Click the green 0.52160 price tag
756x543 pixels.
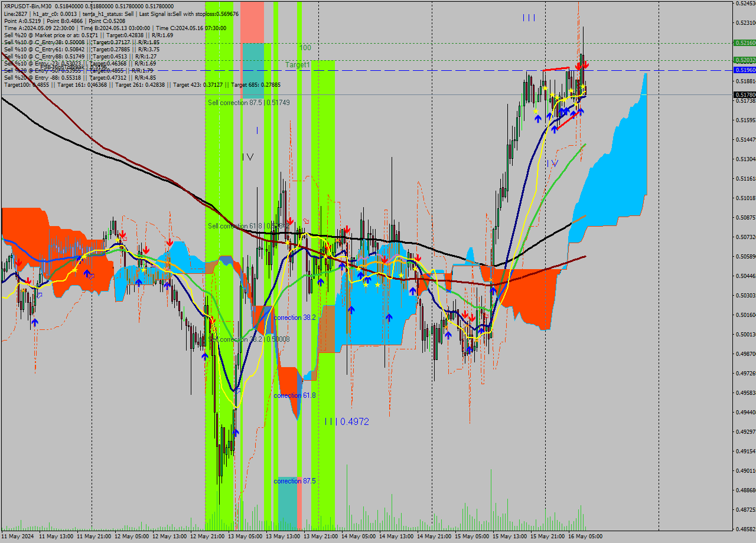coord(744,43)
